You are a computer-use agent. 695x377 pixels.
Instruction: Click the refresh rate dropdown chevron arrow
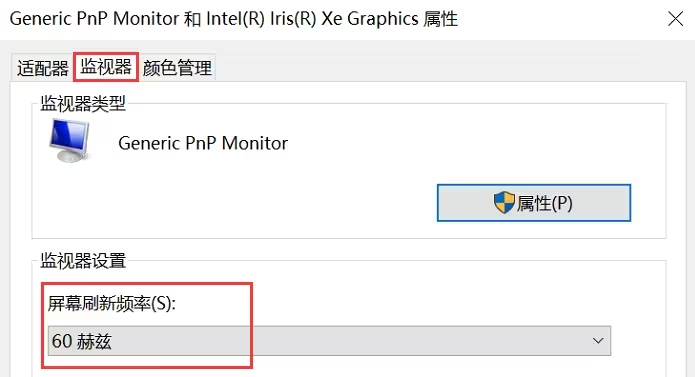[x=598, y=341]
